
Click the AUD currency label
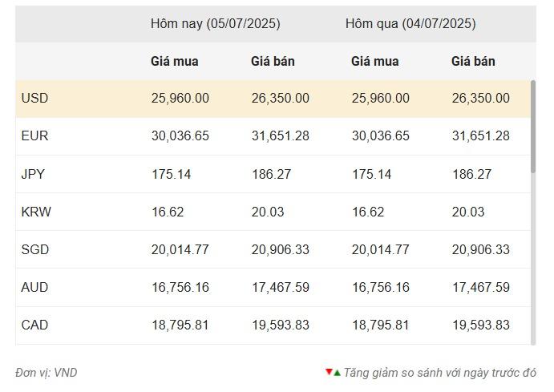point(35,287)
